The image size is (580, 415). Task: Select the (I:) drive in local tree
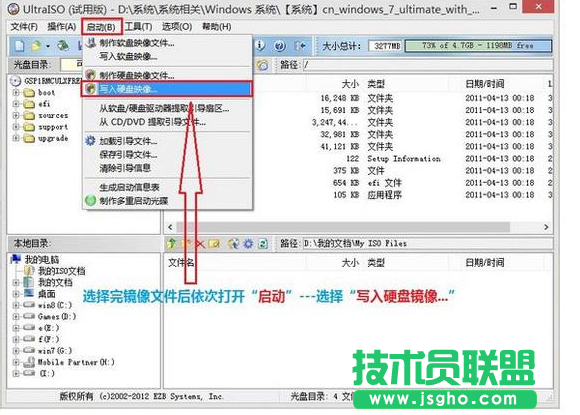point(47,373)
